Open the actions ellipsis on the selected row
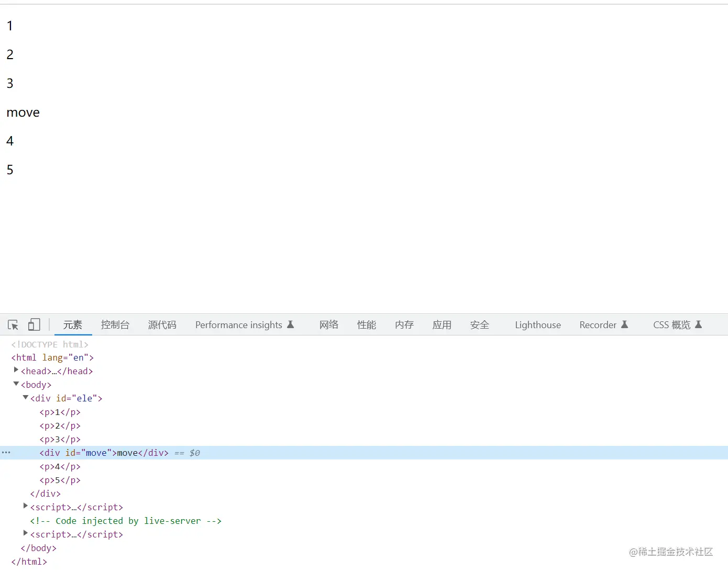 click(6, 452)
